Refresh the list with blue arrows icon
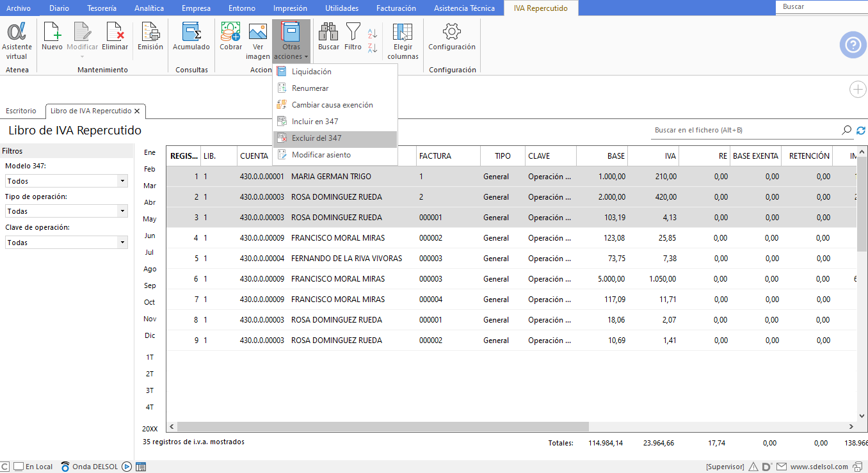Screen dimensions: 868x473 pyautogui.click(x=861, y=131)
